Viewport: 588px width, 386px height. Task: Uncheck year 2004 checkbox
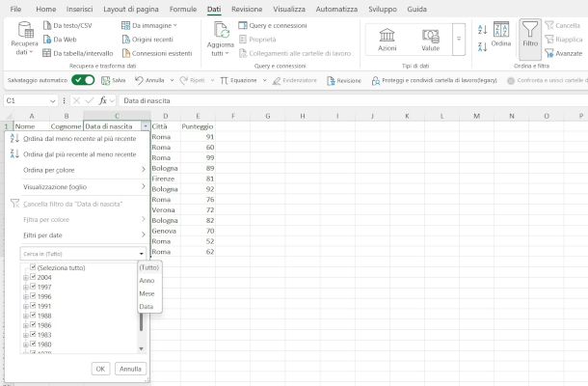[x=33, y=277]
